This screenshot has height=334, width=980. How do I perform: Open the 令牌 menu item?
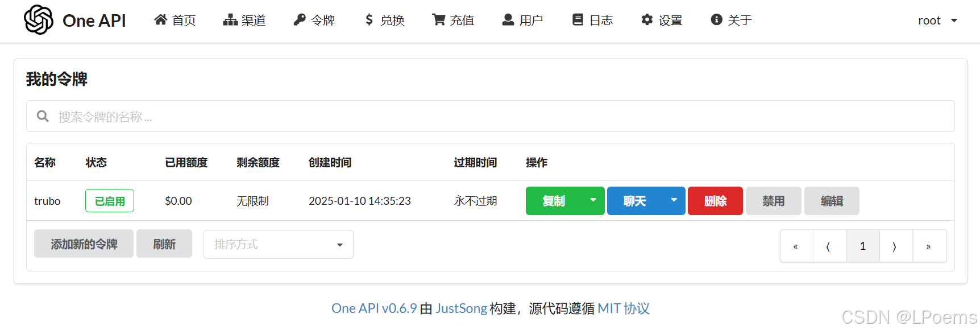(x=314, y=20)
